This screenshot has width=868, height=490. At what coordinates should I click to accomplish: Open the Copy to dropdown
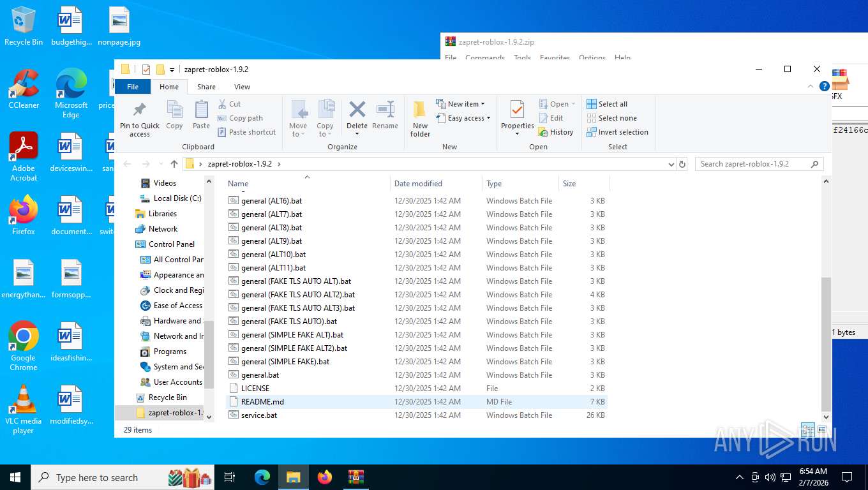click(x=325, y=130)
